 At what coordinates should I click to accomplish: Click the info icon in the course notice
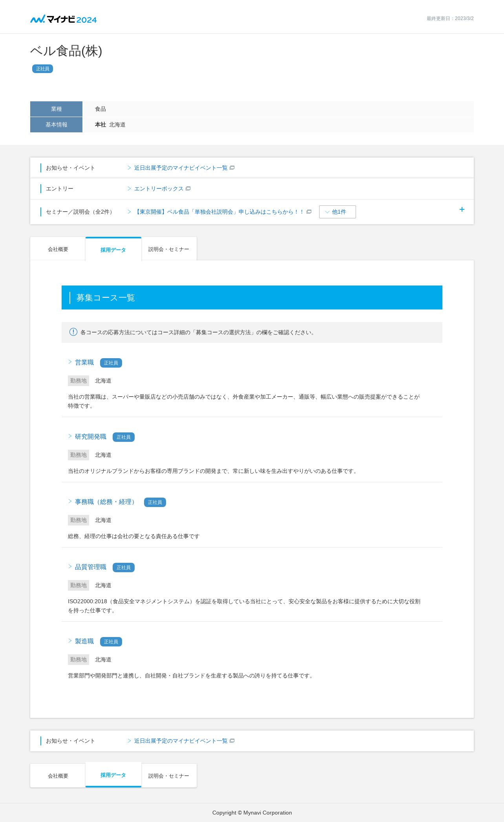pyautogui.click(x=73, y=332)
